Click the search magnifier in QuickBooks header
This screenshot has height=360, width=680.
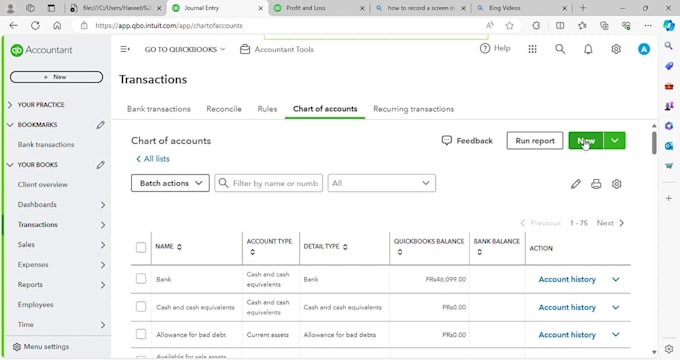[x=560, y=49]
